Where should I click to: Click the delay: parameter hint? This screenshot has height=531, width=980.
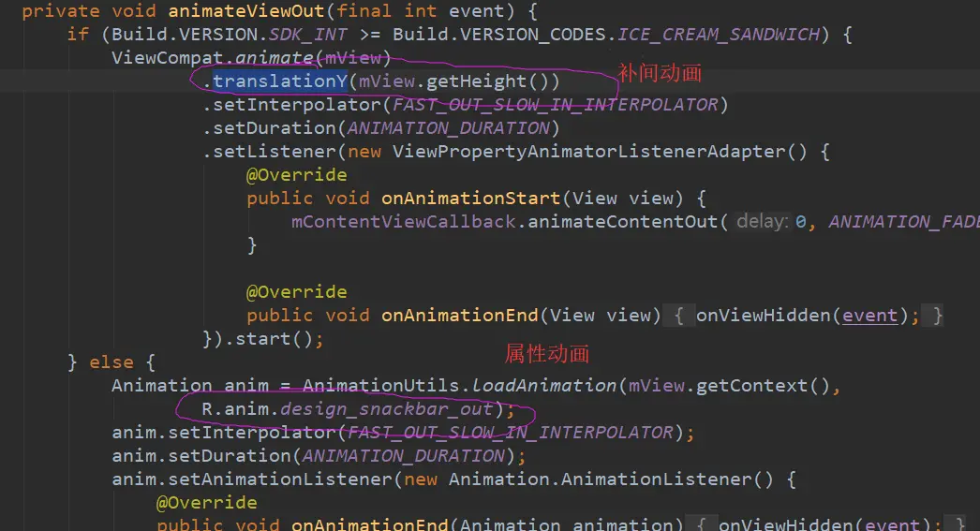[x=763, y=222]
